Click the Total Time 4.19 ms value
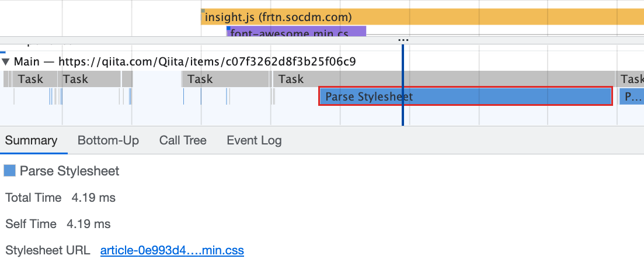Viewport: 644px width, 269px height. point(93,198)
